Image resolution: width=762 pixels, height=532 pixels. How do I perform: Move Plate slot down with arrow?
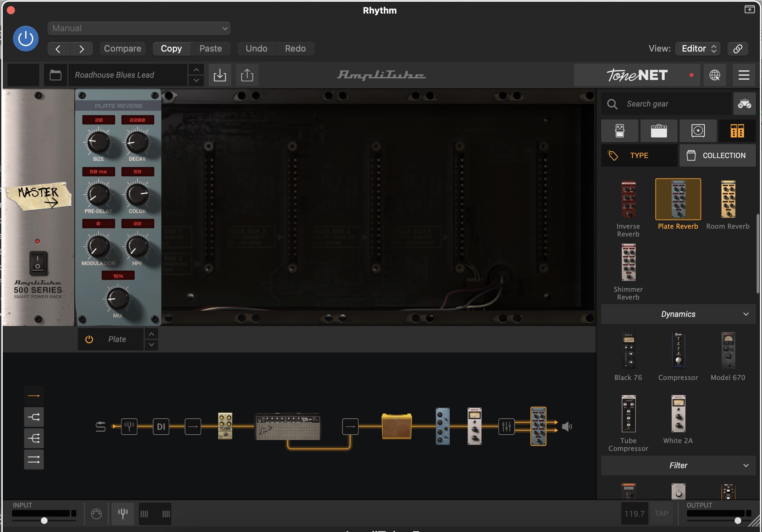pos(152,345)
